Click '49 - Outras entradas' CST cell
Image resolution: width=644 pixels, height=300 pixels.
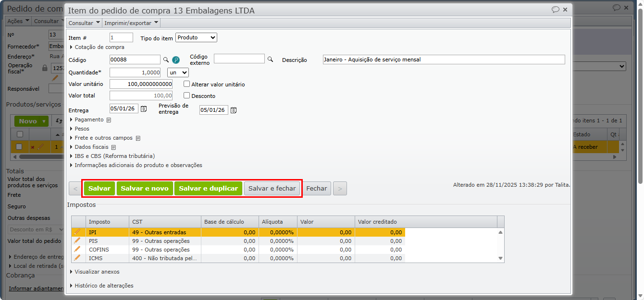(x=165, y=232)
